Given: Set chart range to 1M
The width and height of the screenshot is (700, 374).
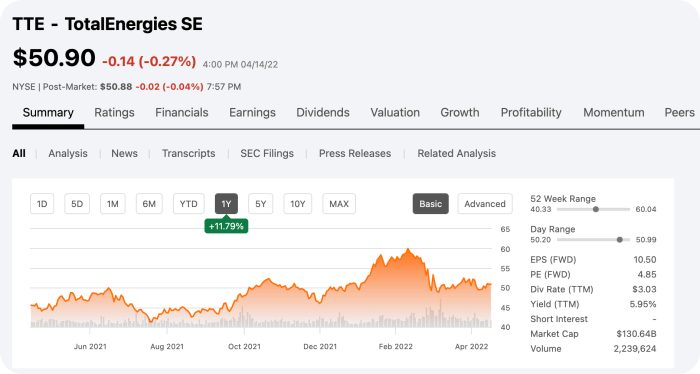Looking at the screenshot, I should [112, 204].
